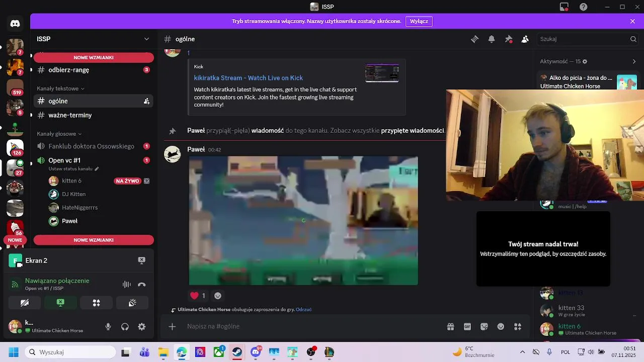This screenshot has width=644, height=362.
Task: Dismiss the streamer mode banner
Action: (632, 21)
